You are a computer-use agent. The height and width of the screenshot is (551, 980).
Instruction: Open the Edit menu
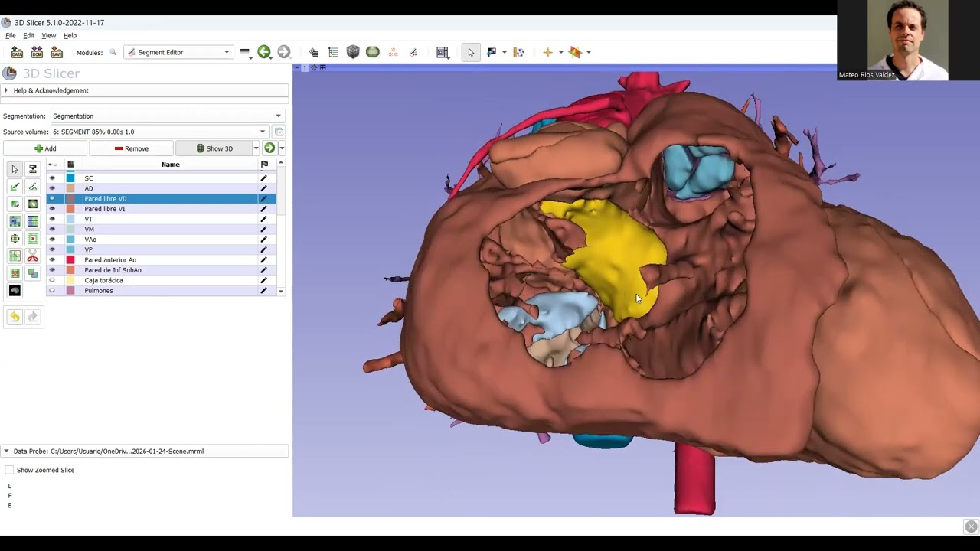(28, 35)
